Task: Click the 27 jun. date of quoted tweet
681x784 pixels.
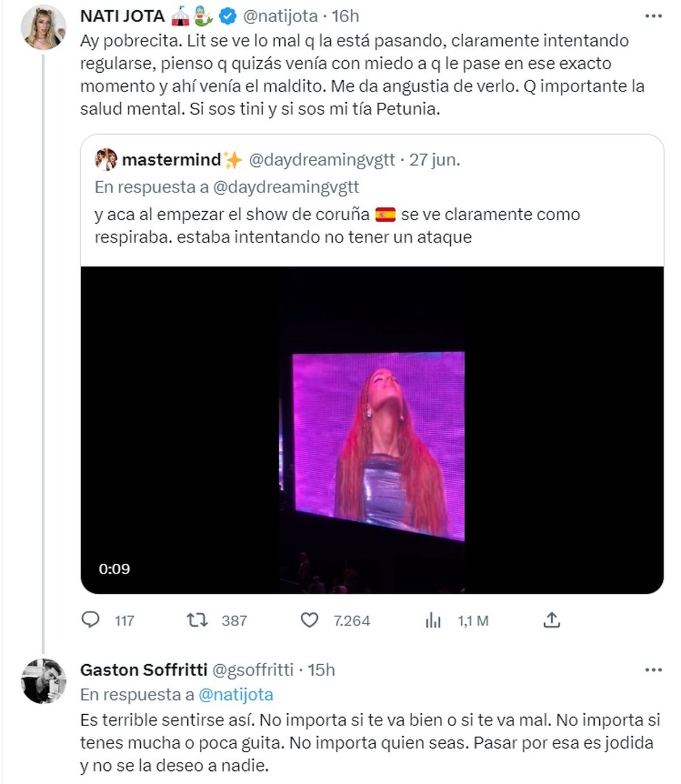Action: (x=435, y=160)
